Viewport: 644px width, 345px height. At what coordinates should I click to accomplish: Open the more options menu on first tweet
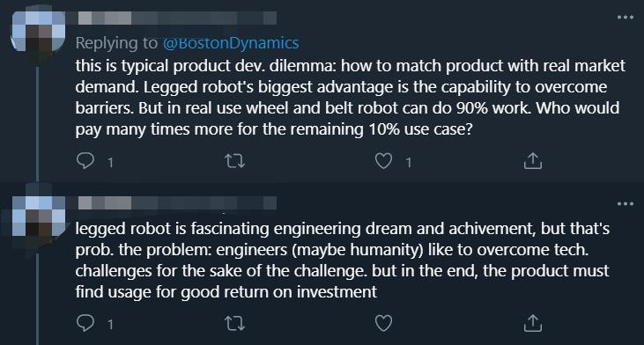pyautogui.click(x=625, y=18)
